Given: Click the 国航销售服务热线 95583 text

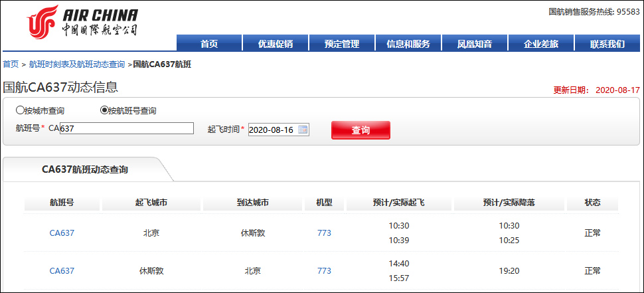Looking at the screenshot, I should pyautogui.click(x=594, y=12).
